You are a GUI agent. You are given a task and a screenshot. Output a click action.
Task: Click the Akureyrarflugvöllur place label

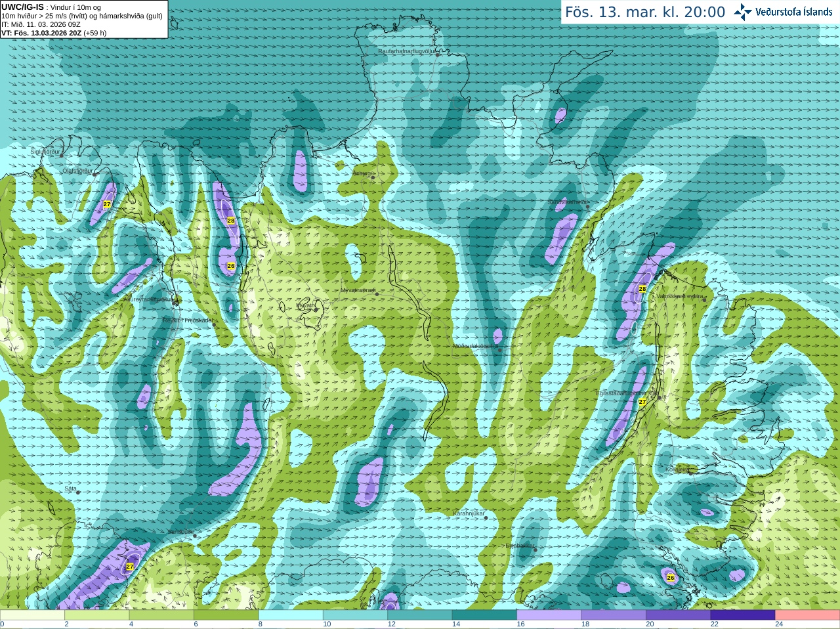coord(149,299)
